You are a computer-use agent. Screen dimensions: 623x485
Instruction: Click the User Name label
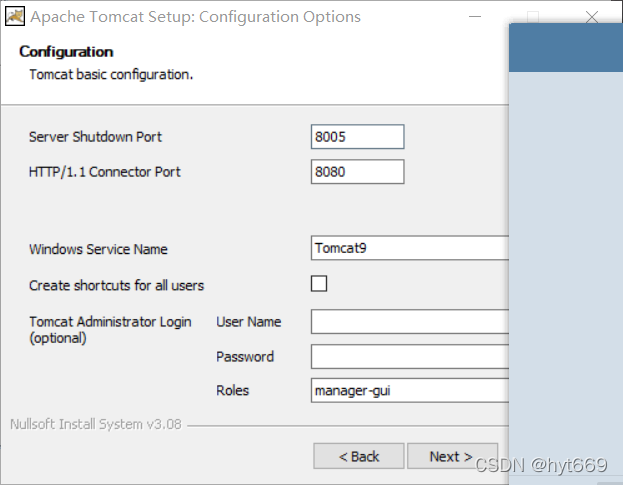(249, 322)
